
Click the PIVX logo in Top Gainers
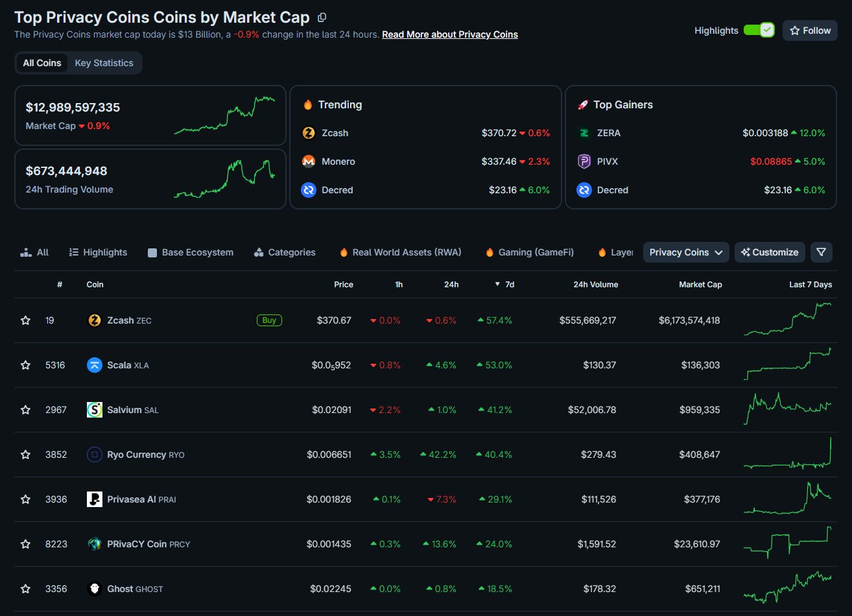tap(584, 161)
